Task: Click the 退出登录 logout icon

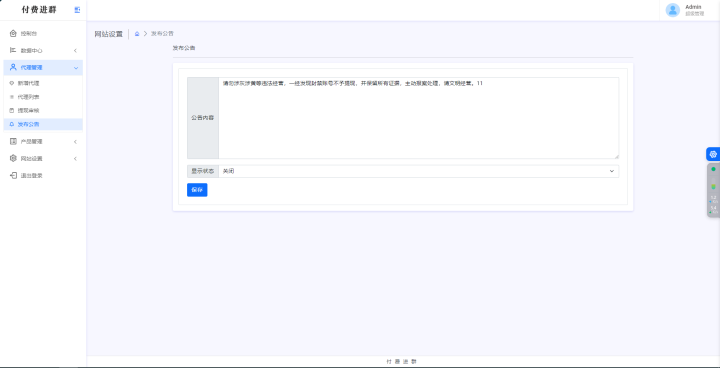Action: [13, 176]
